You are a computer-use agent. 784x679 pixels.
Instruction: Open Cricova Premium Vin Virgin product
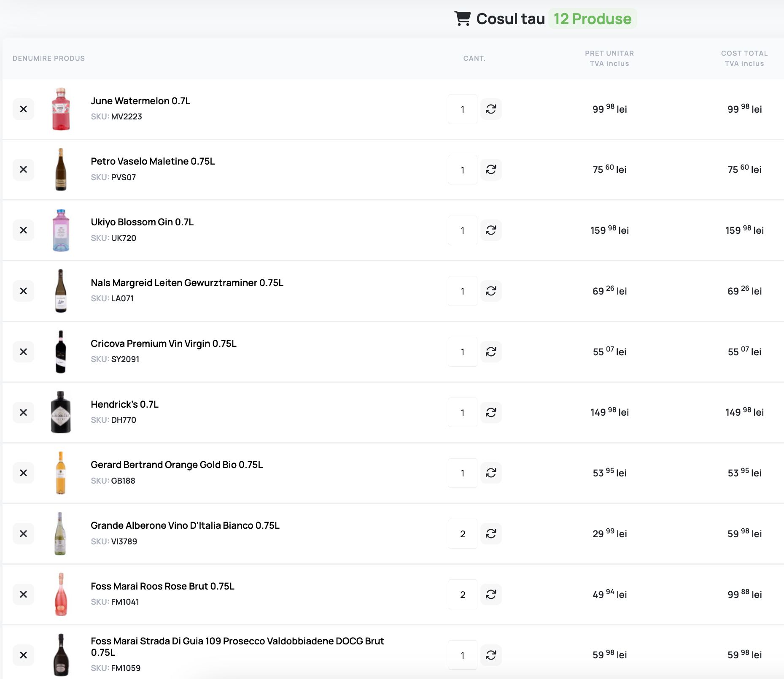tap(164, 344)
